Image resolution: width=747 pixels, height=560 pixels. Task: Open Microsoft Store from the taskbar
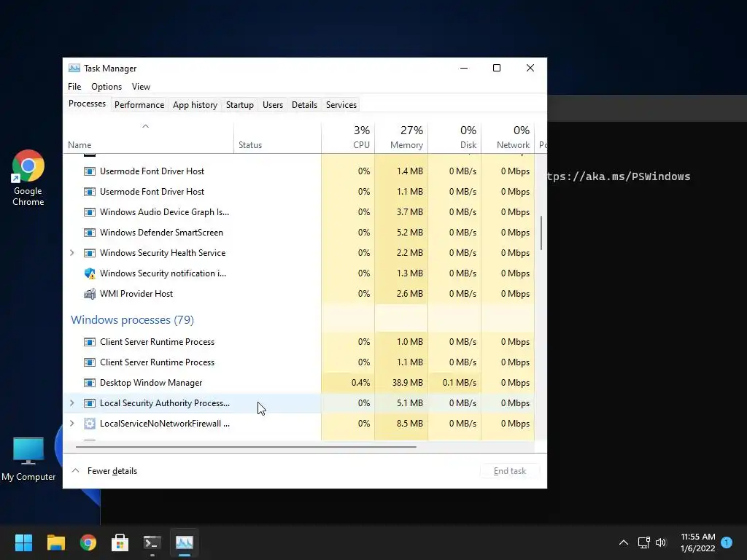click(x=120, y=542)
